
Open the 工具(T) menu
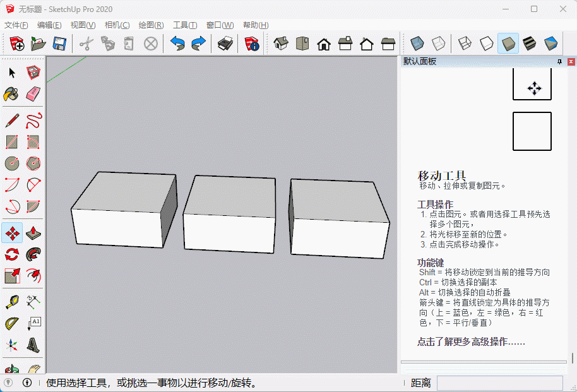click(185, 25)
